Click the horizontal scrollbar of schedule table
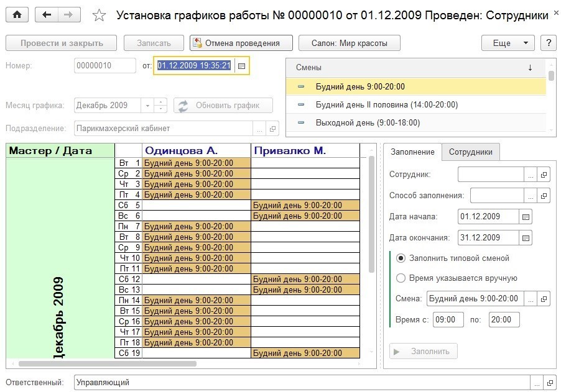 point(108,364)
